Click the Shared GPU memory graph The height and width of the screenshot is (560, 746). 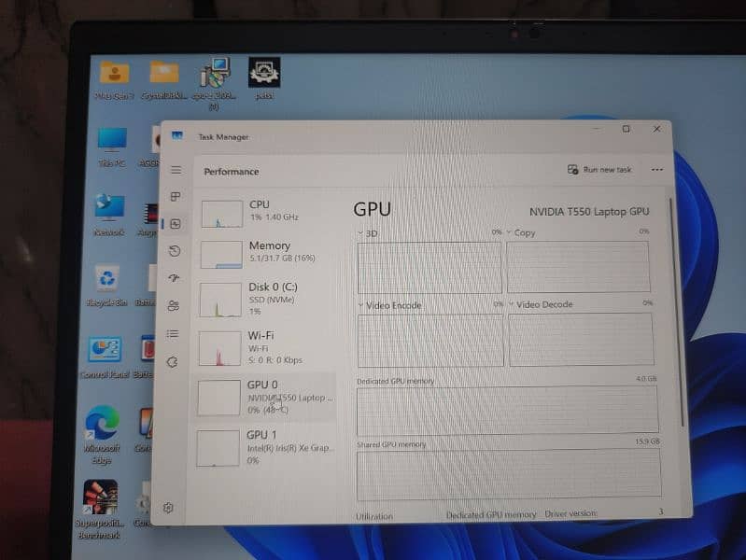(x=509, y=475)
